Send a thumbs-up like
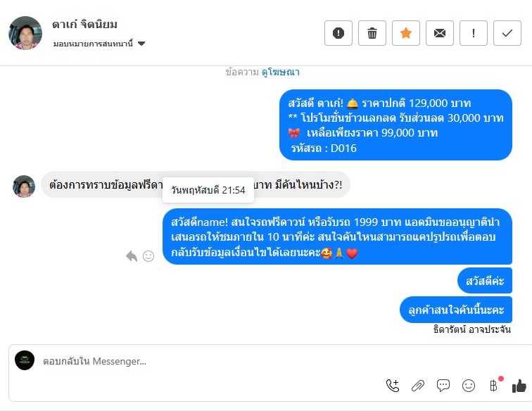The width and height of the screenshot is (532, 411). (x=519, y=386)
